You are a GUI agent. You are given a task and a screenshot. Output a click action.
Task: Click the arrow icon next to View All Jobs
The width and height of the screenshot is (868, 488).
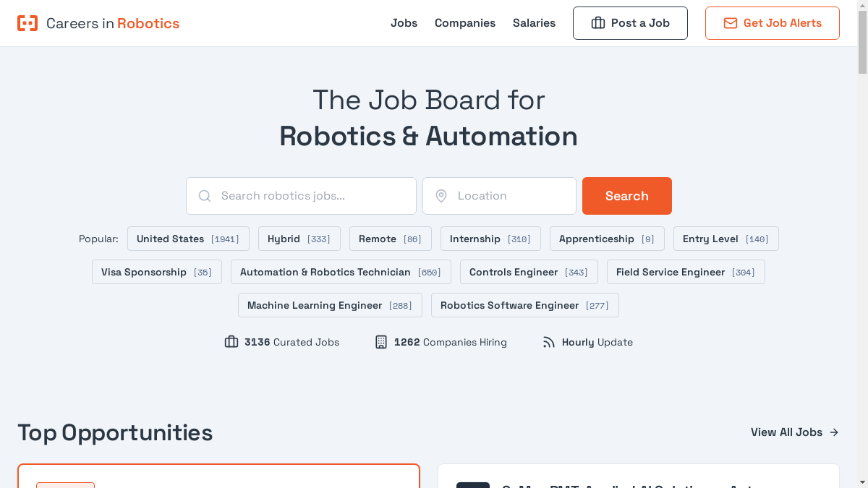834,432
